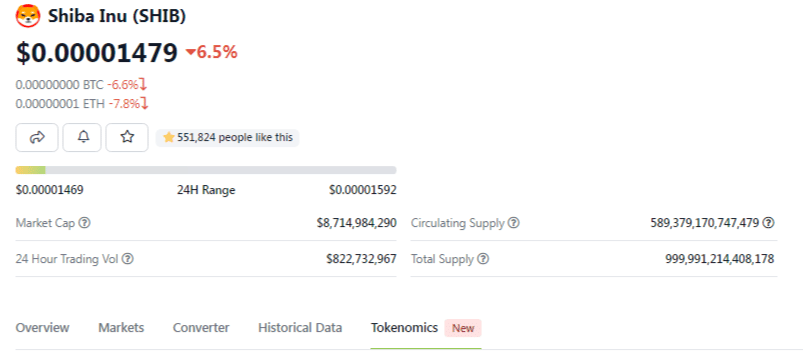The image size is (803, 360).
Task: Click the 551,824 people like this badge
Action: click(227, 137)
